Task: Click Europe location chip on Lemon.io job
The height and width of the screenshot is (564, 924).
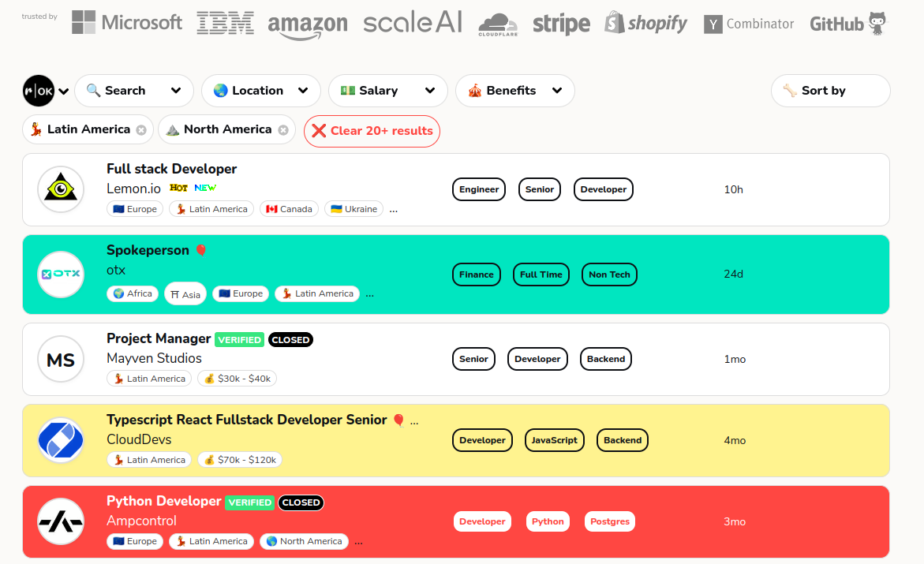Action: 135,209
